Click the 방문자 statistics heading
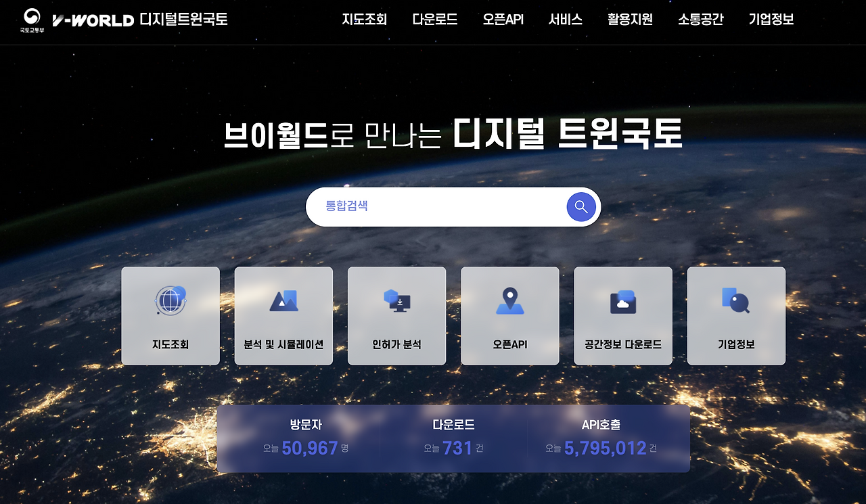 point(306,425)
